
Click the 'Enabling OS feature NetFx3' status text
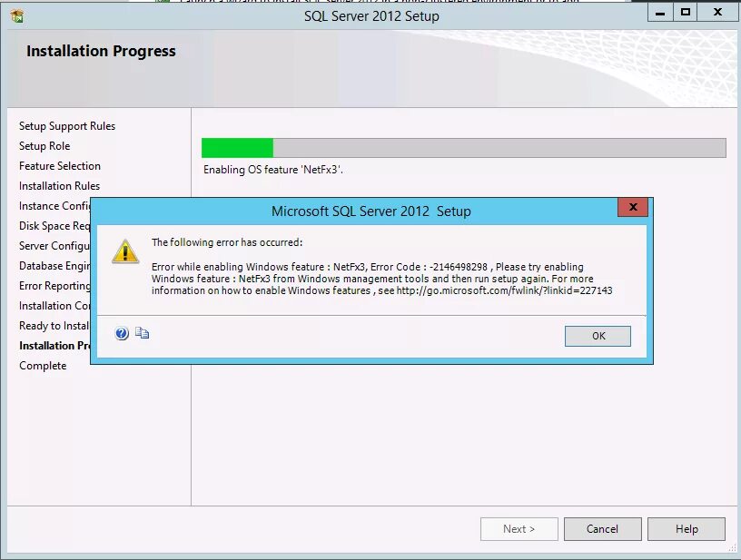pos(273,170)
